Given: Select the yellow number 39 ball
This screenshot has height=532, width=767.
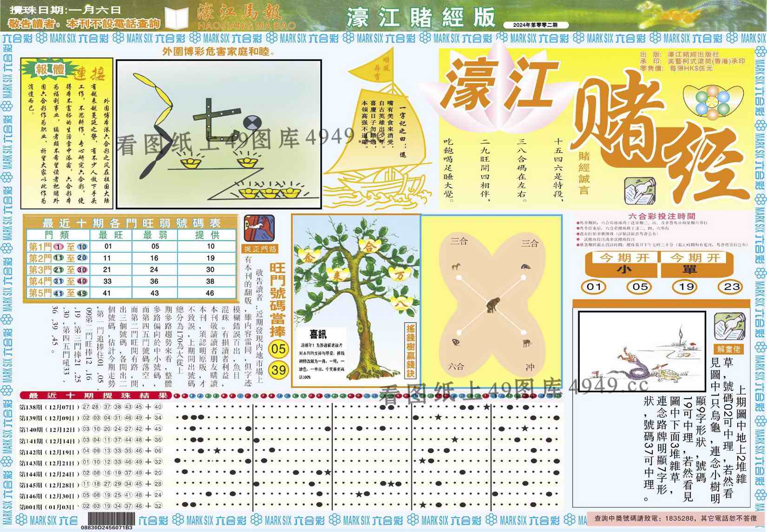Looking at the screenshot, I should pos(278,370).
